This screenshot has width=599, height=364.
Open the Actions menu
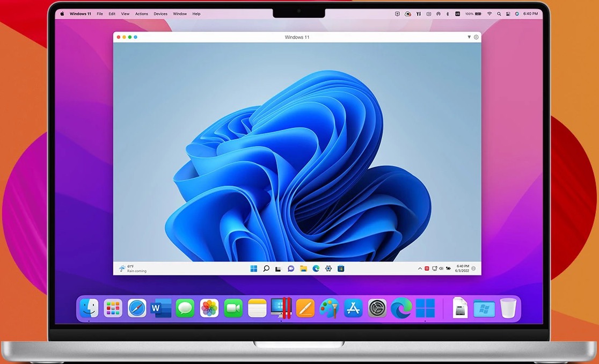(142, 13)
